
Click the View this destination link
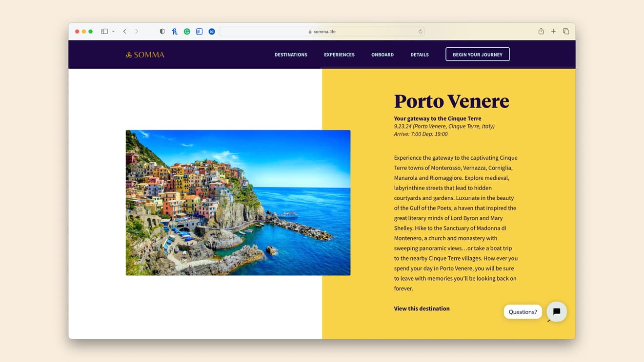pos(422,308)
